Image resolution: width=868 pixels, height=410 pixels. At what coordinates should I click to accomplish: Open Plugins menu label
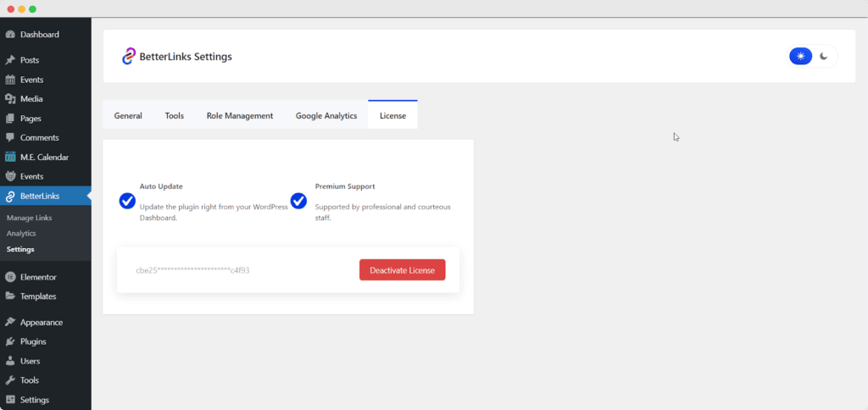tap(33, 342)
